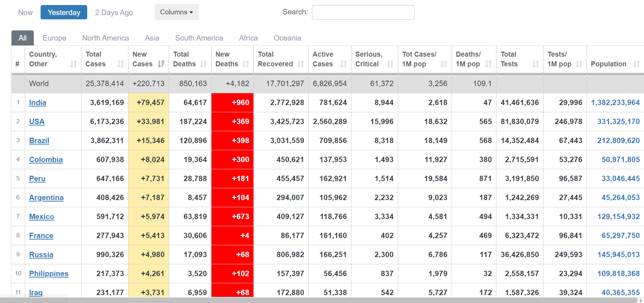The width and height of the screenshot is (644, 303).
Task: Open Brazil population 212,809,620 link
Action: pyautogui.click(x=619, y=141)
